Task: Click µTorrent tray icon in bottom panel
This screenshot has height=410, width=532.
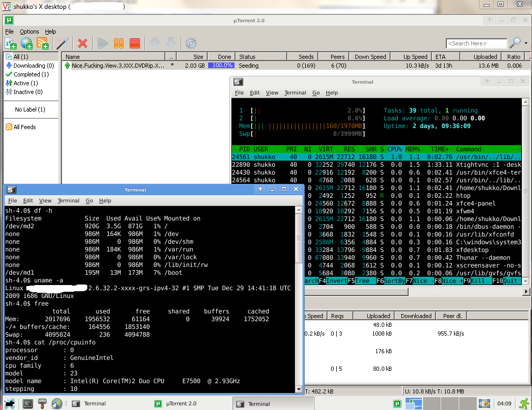Action: coord(397,404)
